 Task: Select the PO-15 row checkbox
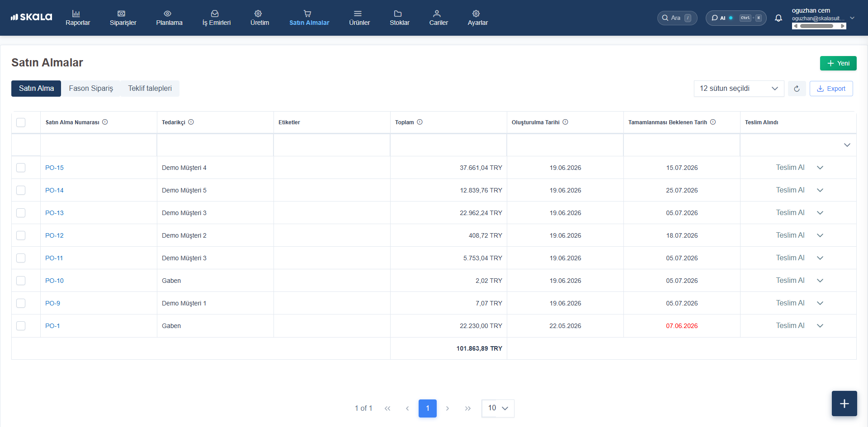(21, 168)
